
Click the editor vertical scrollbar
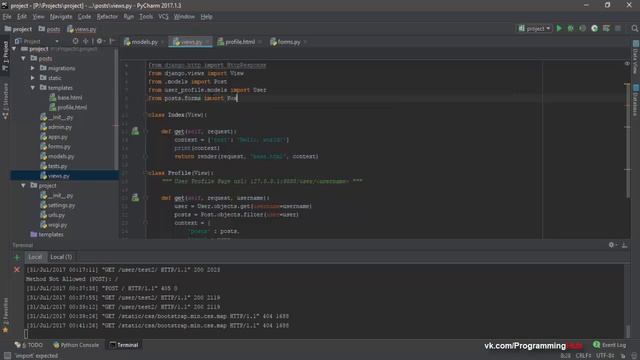pyautogui.click(x=628, y=142)
